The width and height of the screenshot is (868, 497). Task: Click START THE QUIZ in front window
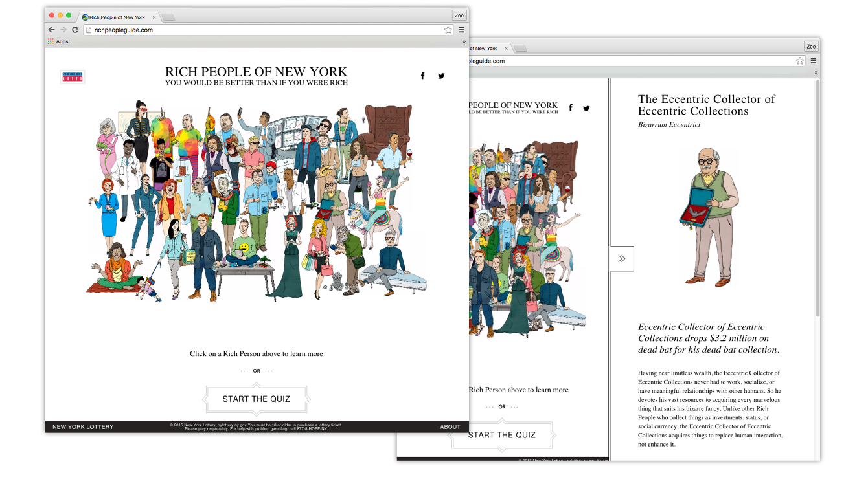click(257, 399)
